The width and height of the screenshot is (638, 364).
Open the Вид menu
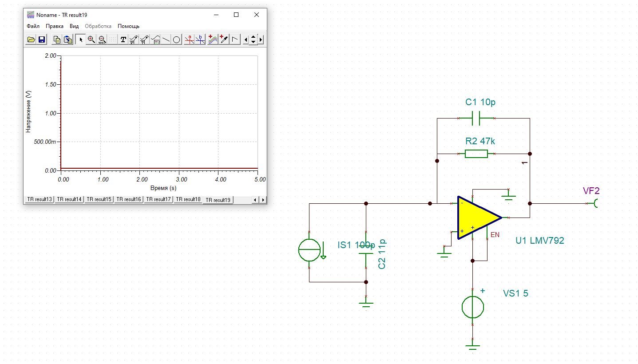74,26
